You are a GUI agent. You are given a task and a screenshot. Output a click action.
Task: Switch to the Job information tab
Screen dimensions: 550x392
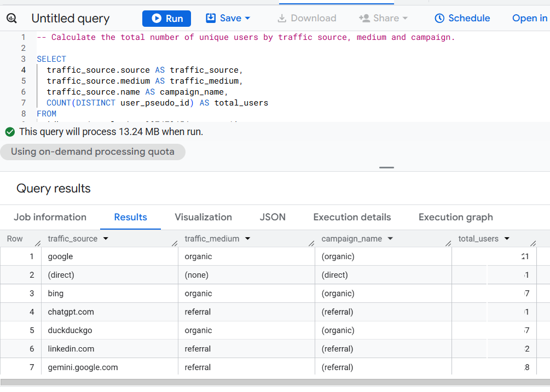pyautogui.click(x=50, y=217)
